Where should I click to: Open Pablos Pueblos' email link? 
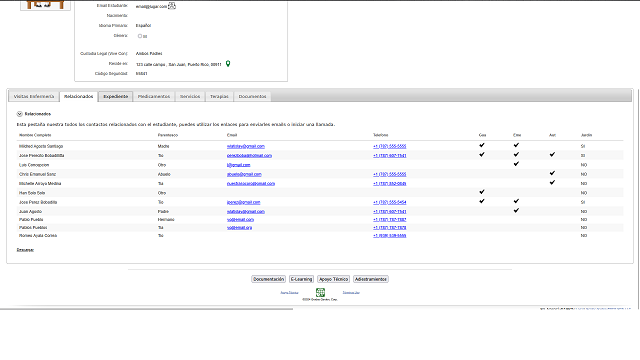(240, 228)
